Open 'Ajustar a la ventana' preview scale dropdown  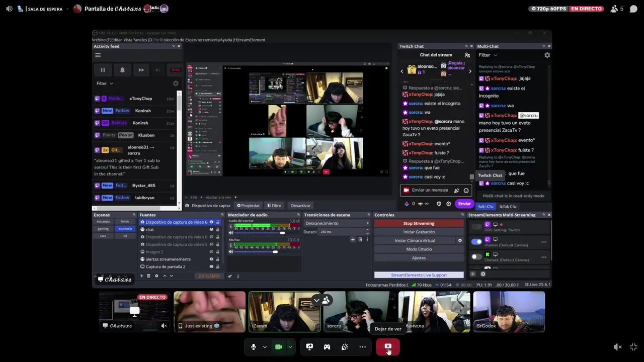(221, 197)
